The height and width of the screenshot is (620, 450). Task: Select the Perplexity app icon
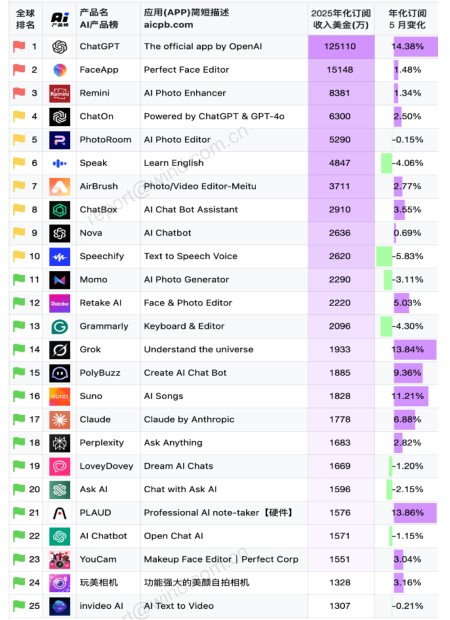[x=60, y=443]
